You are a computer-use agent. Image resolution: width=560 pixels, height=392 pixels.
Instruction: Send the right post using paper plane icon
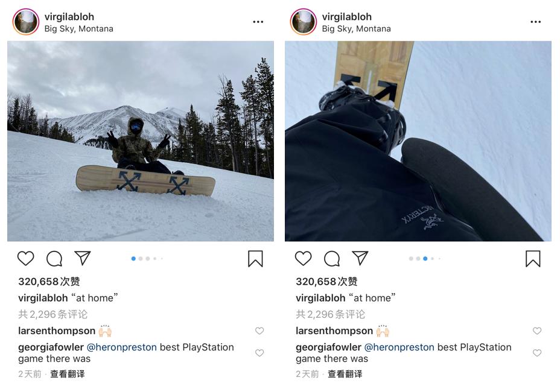360,258
